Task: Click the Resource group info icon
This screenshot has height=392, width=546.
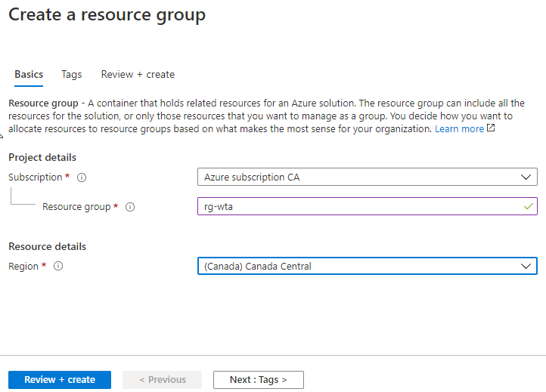Action: coord(130,207)
